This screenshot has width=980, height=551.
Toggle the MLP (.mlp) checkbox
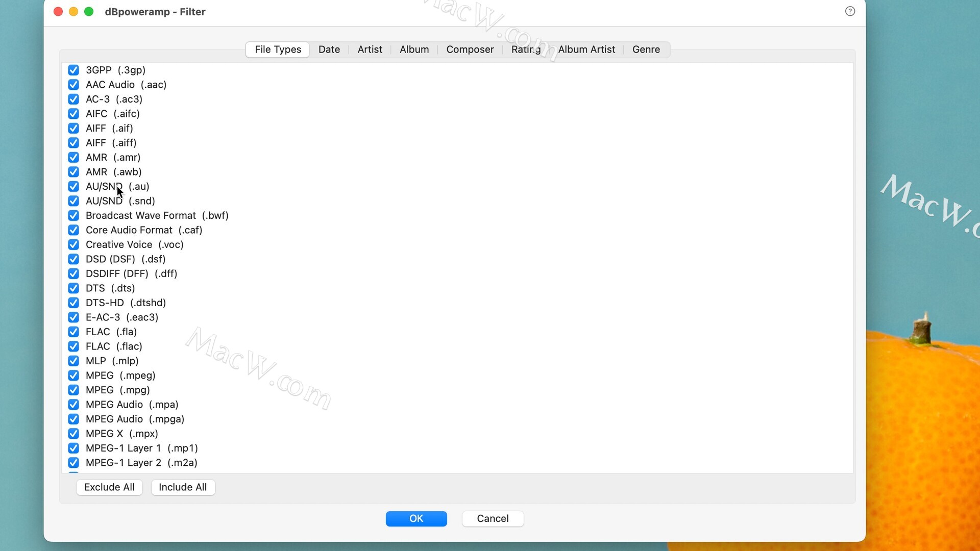[x=73, y=361]
